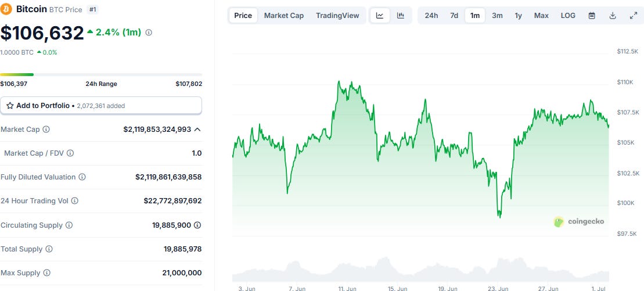
Task: Click the $2,119,861,639,858 valuation value
Action: point(168,177)
